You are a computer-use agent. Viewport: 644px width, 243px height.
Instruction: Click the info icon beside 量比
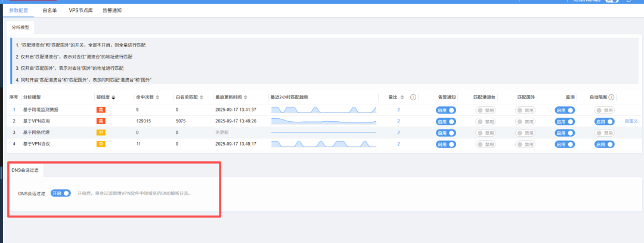click(413, 97)
